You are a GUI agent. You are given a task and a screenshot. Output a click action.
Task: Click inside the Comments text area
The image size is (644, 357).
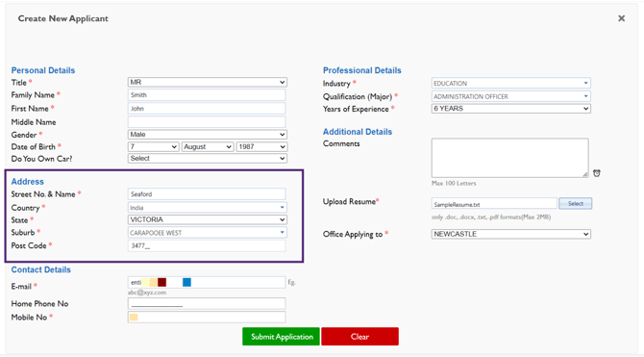pyautogui.click(x=509, y=158)
